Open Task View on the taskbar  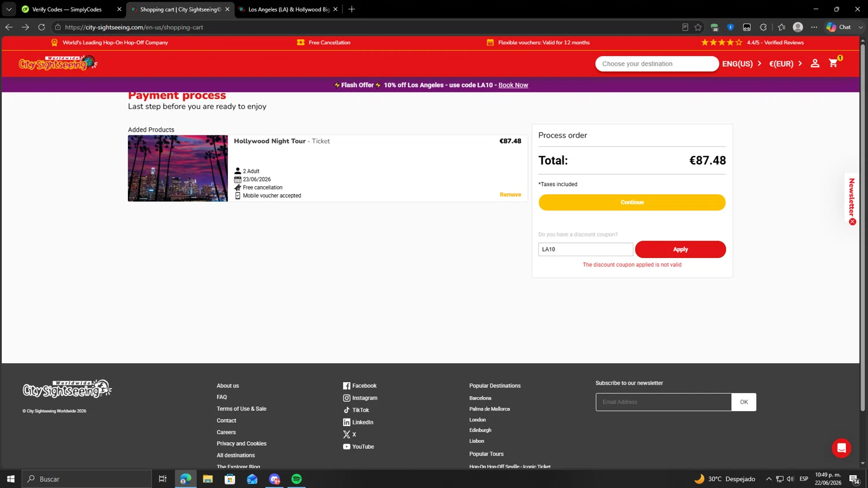(163, 479)
